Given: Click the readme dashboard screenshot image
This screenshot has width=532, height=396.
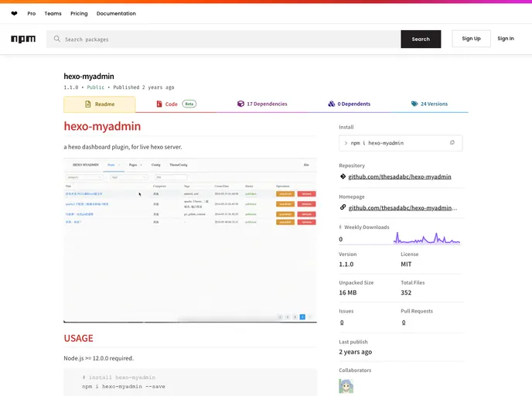Looking at the screenshot, I should click(190, 240).
